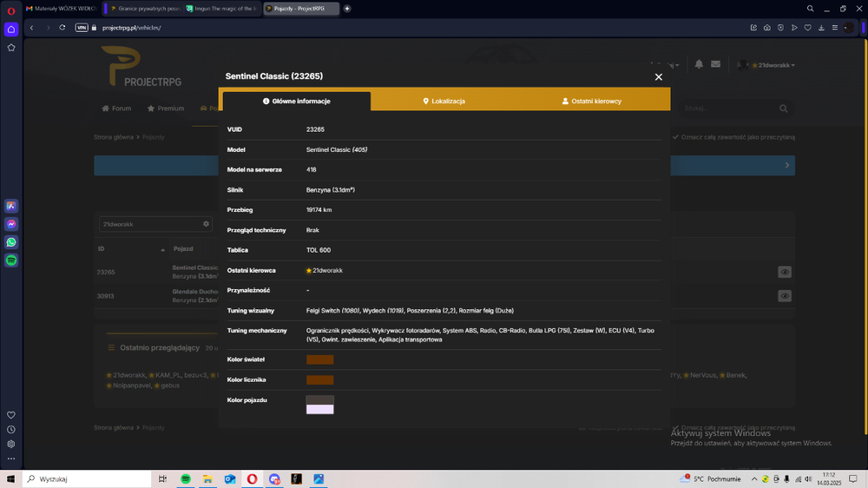868x488 pixels.
Task: Toggle the VPN badge in address bar
Action: (82, 28)
